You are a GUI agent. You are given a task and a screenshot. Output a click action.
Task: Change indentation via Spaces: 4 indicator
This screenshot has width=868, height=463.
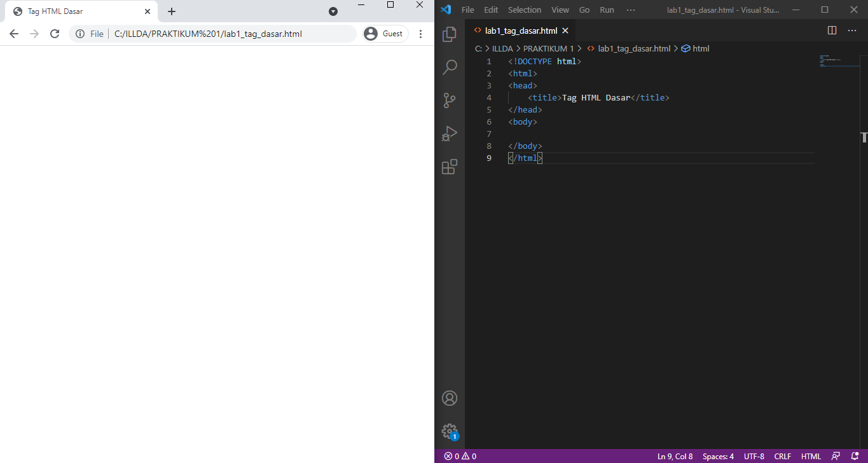point(717,456)
